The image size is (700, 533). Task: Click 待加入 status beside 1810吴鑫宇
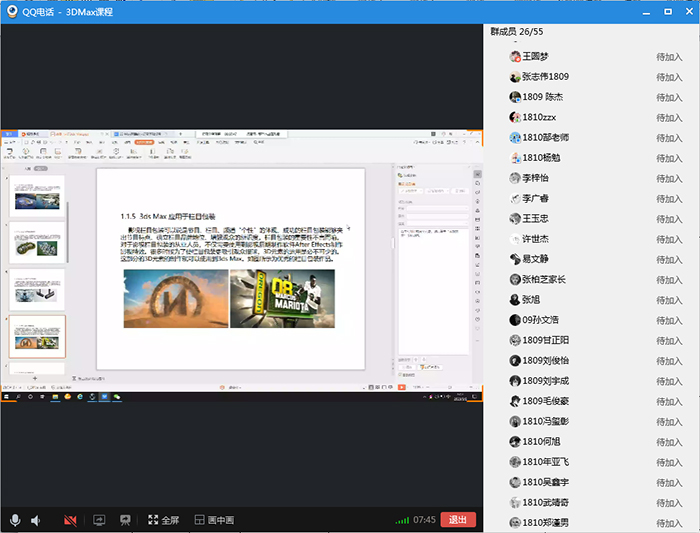pos(669,483)
